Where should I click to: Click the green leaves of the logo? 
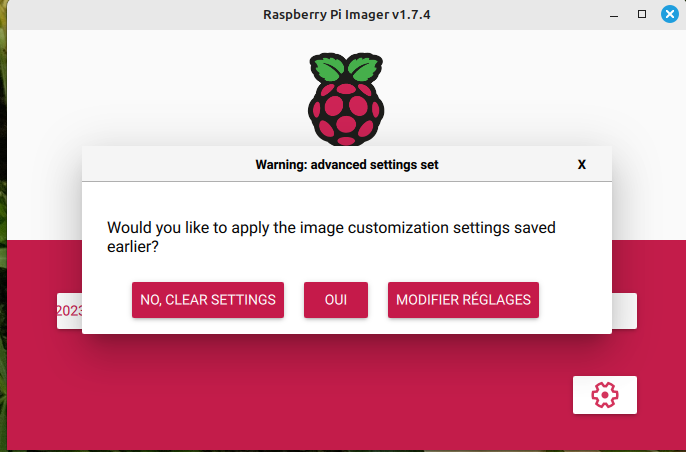pyautogui.click(x=346, y=70)
